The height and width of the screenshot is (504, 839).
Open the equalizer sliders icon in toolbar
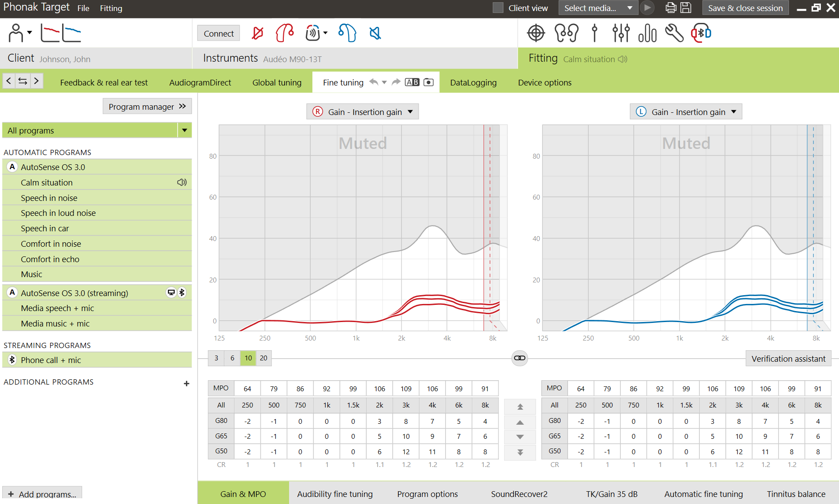click(x=620, y=33)
